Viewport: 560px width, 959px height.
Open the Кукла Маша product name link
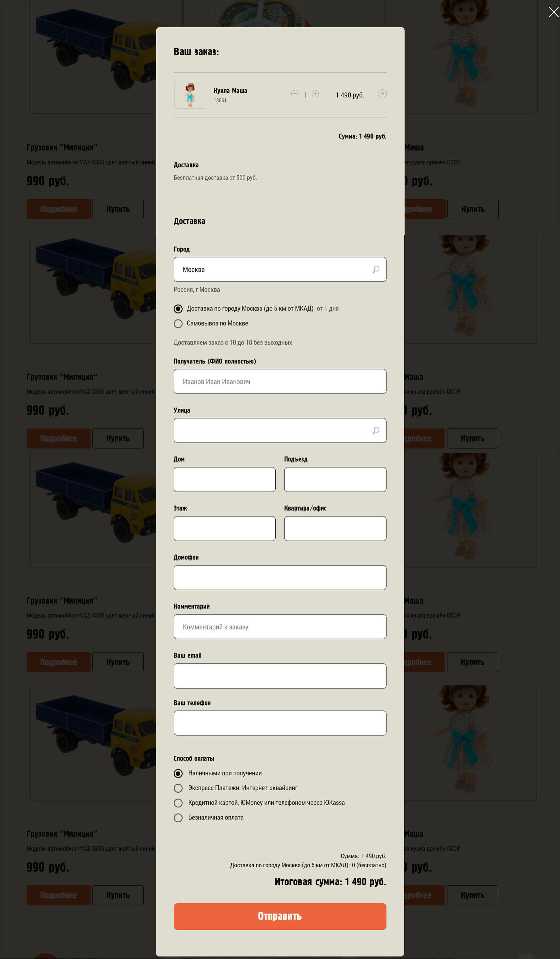tap(230, 91)
